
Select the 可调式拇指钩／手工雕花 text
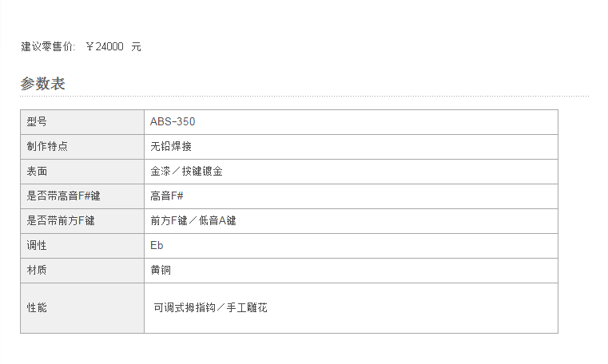211,308
